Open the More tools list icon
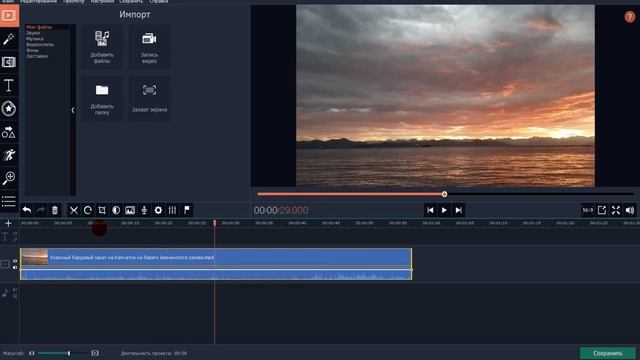 pyautogui.click(x=9, y=201)
